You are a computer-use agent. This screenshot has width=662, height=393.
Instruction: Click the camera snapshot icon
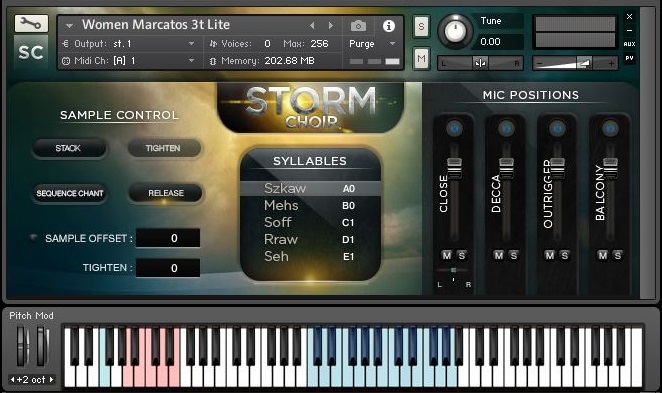[358, 26]
